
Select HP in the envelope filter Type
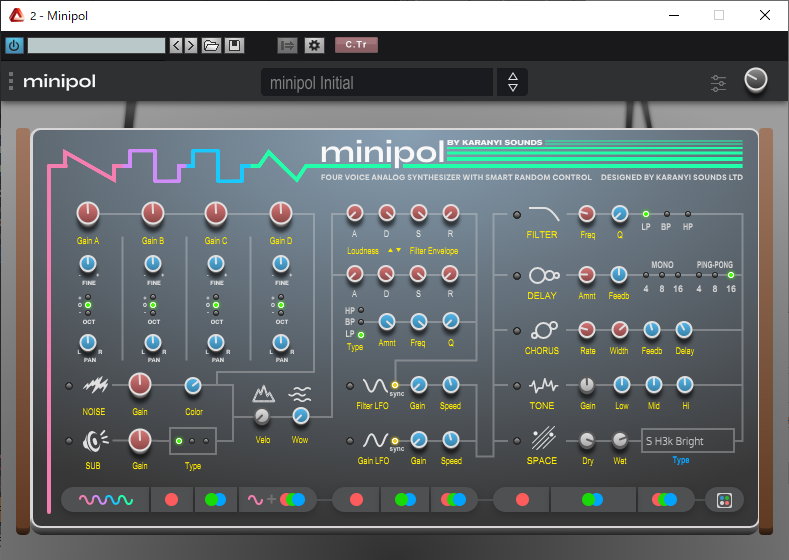click(x=361, y=310)
